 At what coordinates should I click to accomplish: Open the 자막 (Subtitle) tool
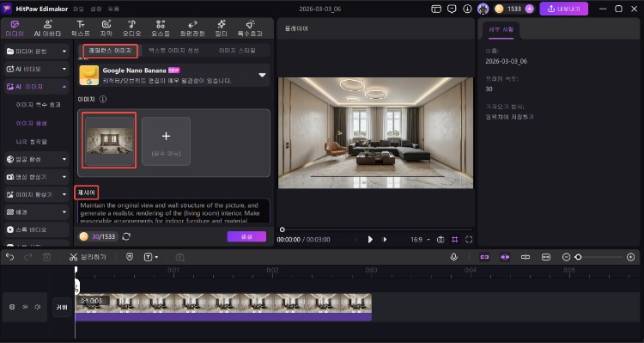tap(106, 28)
